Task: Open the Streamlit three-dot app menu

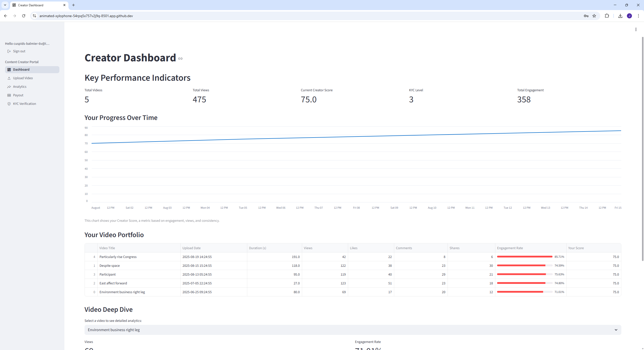Action: coord(636,29)
